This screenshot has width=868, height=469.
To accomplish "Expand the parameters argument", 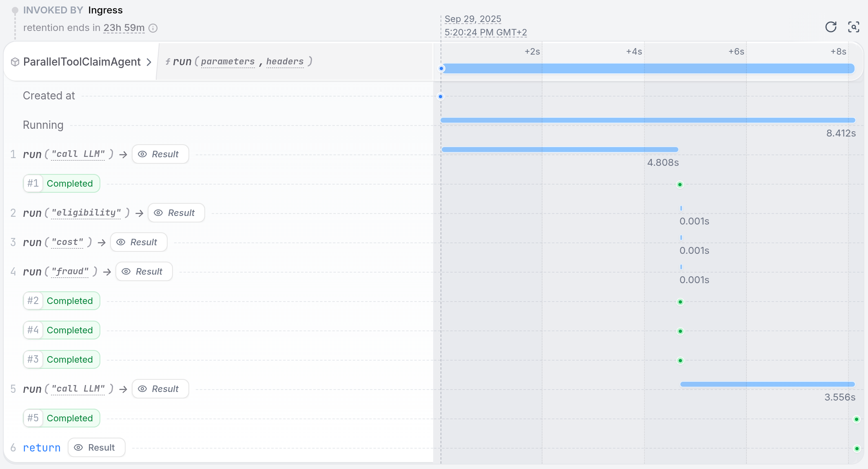I will pos(228,62).
